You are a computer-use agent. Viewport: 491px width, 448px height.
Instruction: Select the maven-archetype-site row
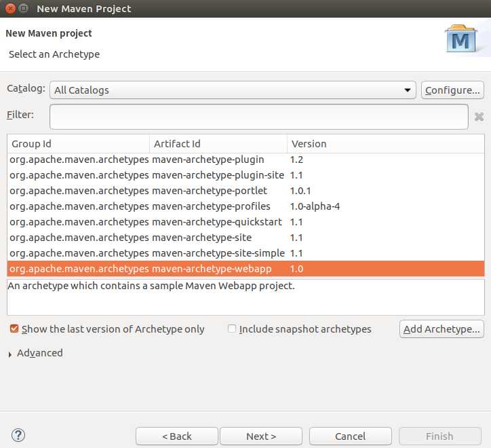[245, 238]
